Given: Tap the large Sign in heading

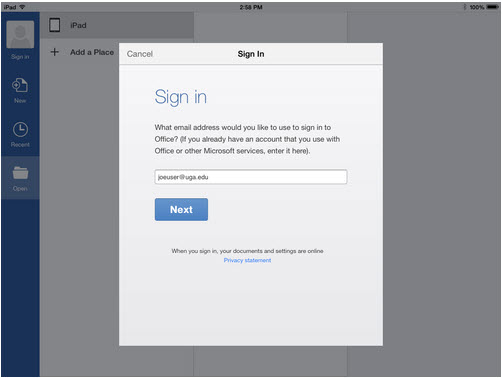Looking at the screenshot, I should [x=181, y=97].
